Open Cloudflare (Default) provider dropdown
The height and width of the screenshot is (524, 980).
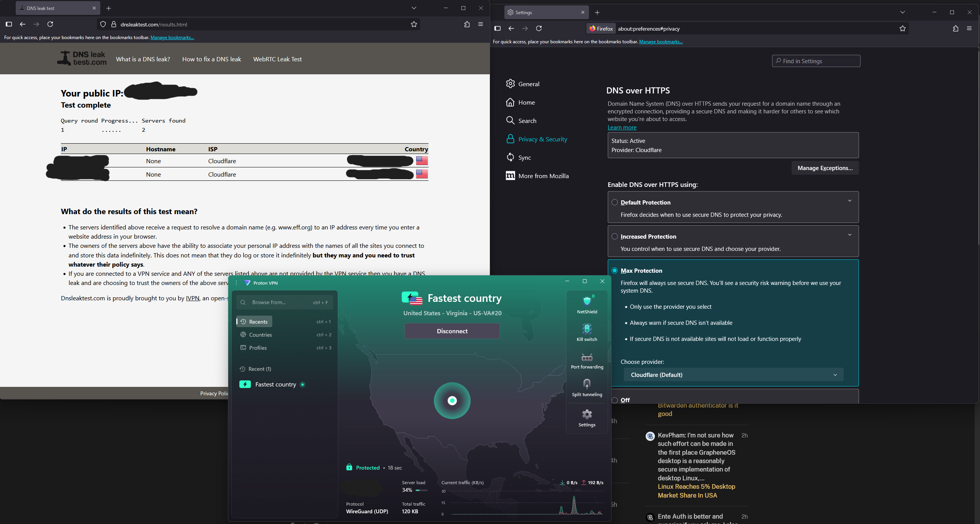tap(733, 375)
